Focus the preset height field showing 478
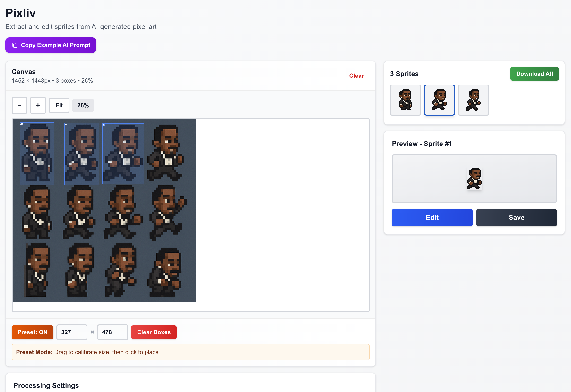This screenshot has height=392, width=571. [112, 332]
